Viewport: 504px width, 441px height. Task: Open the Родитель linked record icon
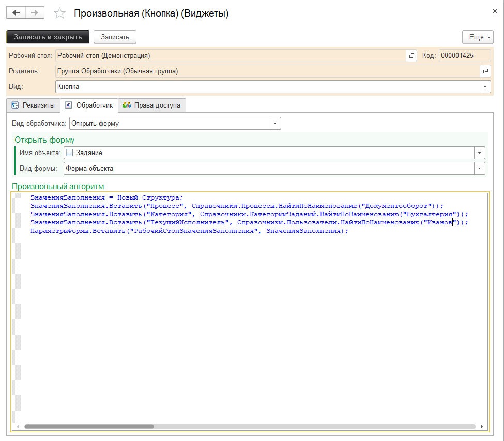[x=485, y=71]
